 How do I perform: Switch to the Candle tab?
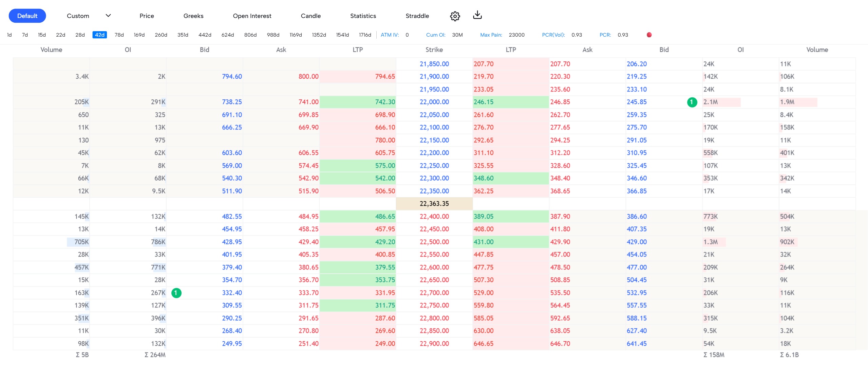(310, 16)
